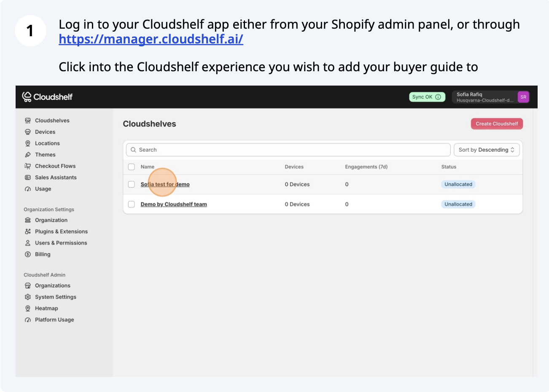Select the Demo by Cloudshelf team checkbox

click(x=132, y=204)
